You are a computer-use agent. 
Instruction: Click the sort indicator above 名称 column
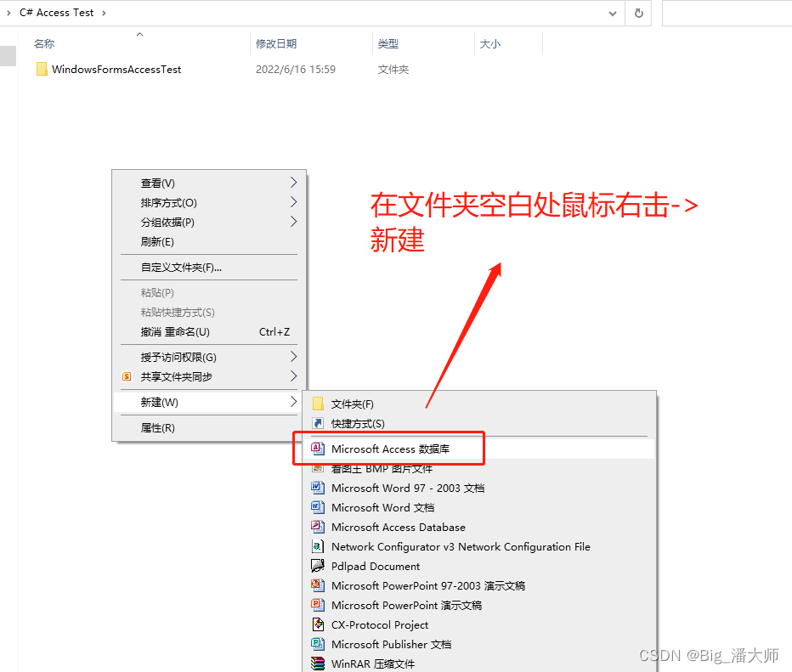point(140,34)
